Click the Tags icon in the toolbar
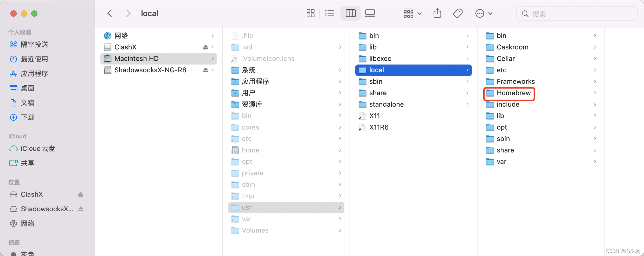The height and width of the screenshot is (256, 644). (458, 13)
